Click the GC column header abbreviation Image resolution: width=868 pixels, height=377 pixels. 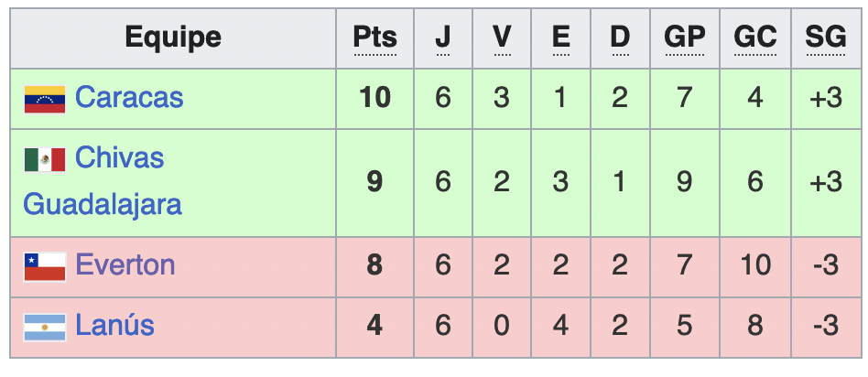[755, 38]
